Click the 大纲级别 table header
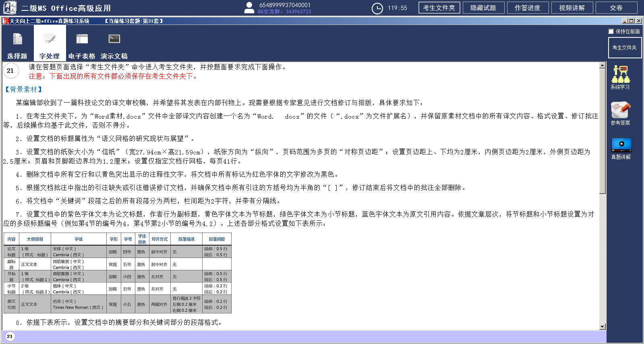 [x=35, y=239]
